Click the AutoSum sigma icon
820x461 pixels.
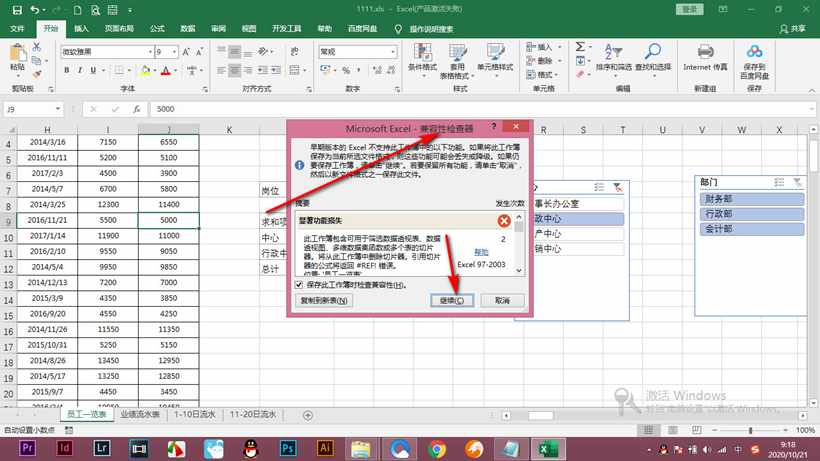[580, 47]
